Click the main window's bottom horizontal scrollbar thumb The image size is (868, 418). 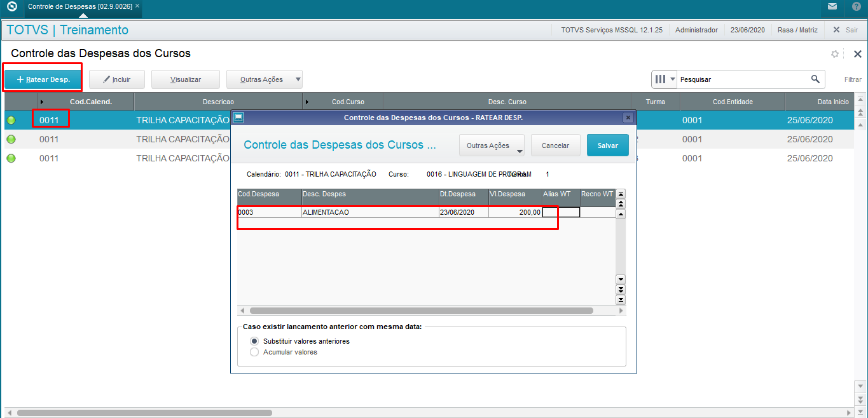(x=144, y=413)
